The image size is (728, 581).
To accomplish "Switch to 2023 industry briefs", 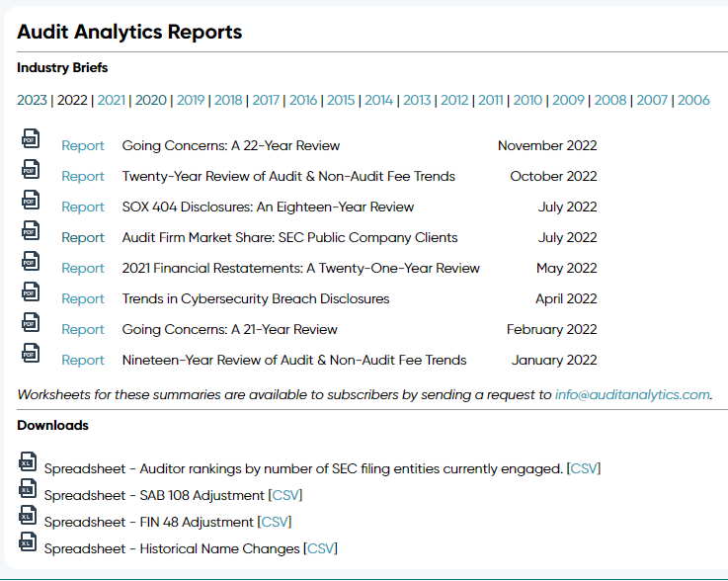I will pyautogui.click(x=32, y=101).
